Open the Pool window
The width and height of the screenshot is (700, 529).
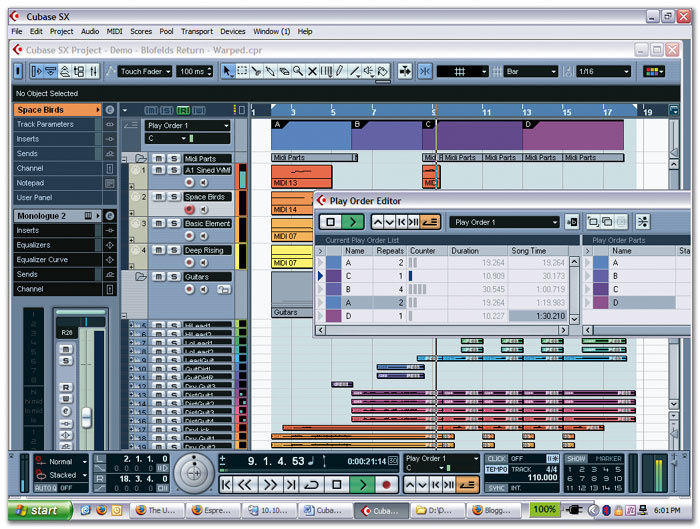(x=79, y=71)
